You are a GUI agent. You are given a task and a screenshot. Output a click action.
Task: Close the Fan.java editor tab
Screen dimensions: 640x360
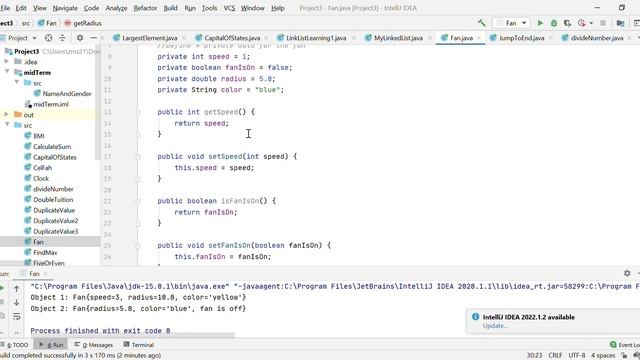pos(479,38)
